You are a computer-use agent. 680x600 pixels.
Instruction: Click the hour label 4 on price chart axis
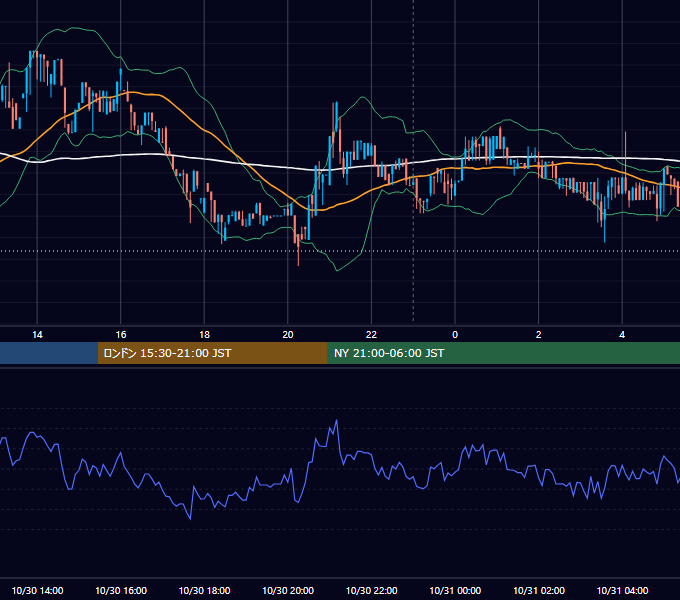click(622, 335)
